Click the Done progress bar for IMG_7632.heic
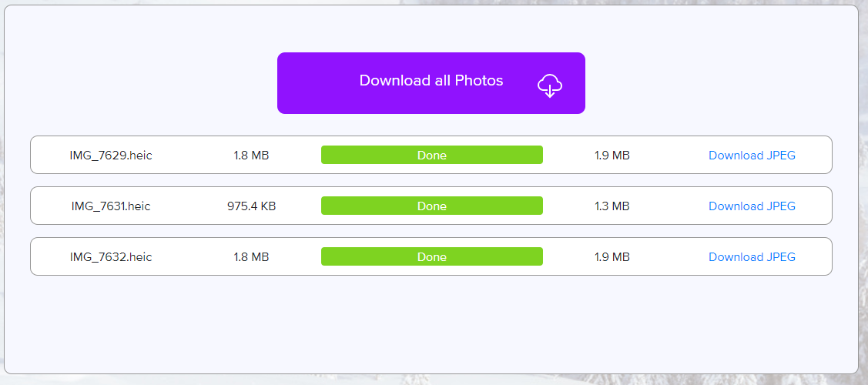 431,257
